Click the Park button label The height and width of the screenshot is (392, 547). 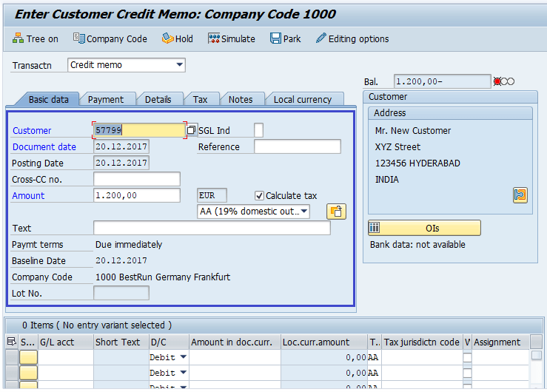tap(292, 38)
